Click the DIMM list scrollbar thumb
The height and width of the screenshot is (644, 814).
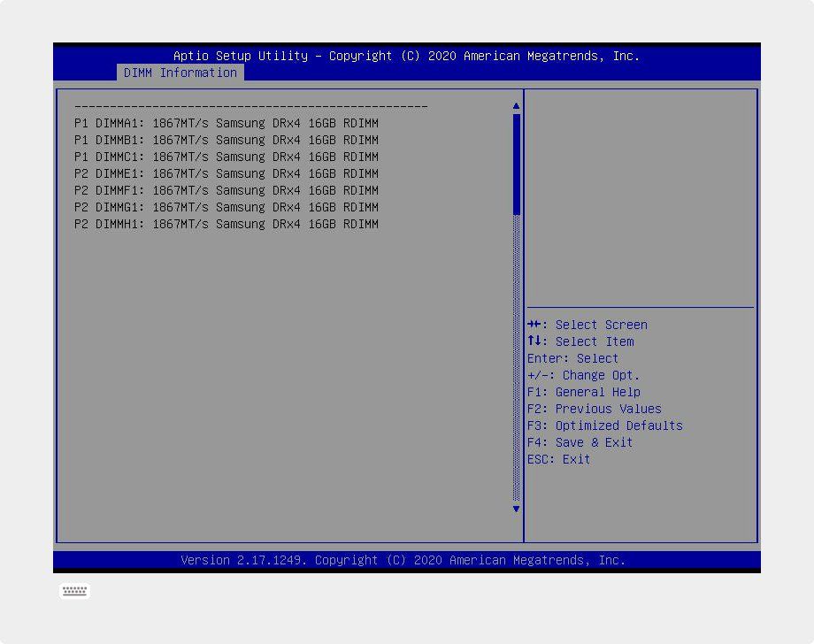click(517, 164)
